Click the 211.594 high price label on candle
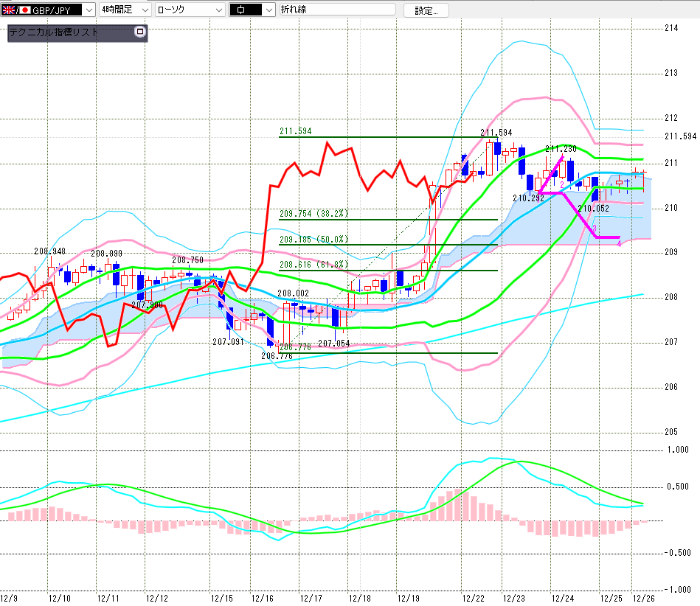This screenshot has width=700, height=606. point(496,133)
